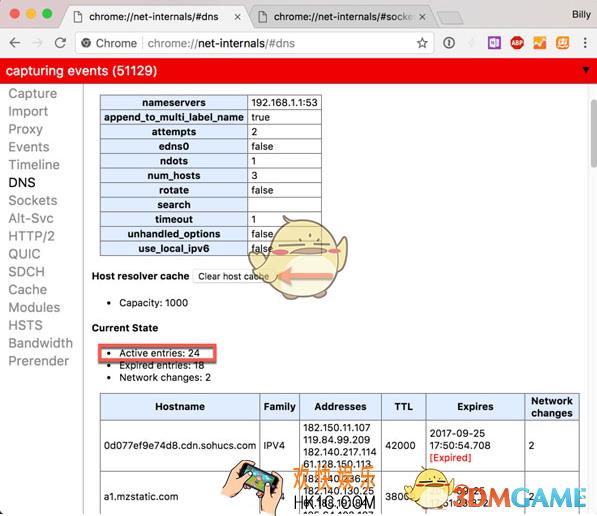This screenshot has width=597, height=516.
Task: Expand the capturing events bar dropdown arrow
Action: (x=586, y=70)
